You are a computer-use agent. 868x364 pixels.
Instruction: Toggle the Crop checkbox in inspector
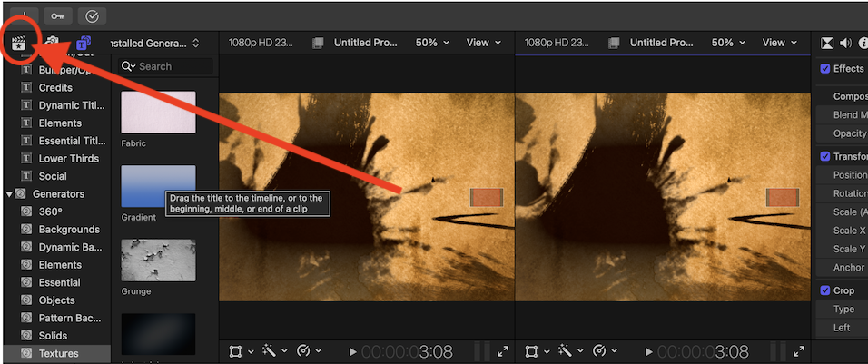point(824,290)
